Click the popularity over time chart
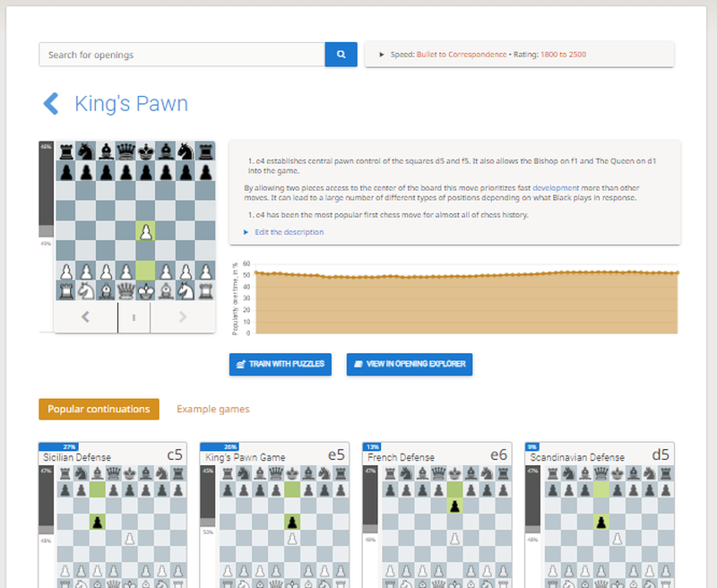 point(466,300)
